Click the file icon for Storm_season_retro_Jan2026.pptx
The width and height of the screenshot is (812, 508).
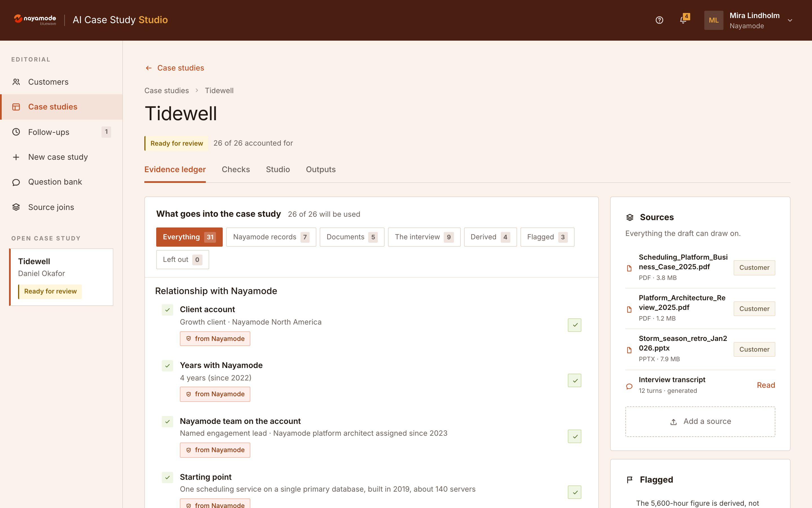click(630, 350)
